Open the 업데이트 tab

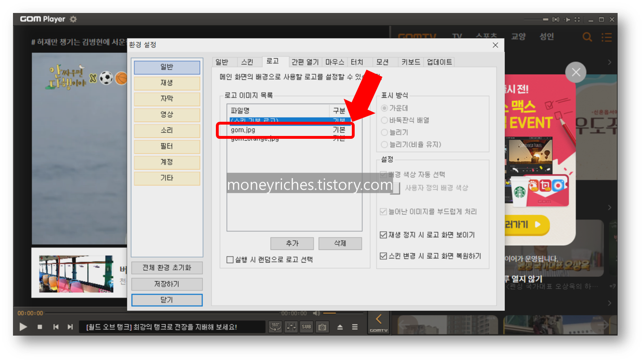pos(439,62)
